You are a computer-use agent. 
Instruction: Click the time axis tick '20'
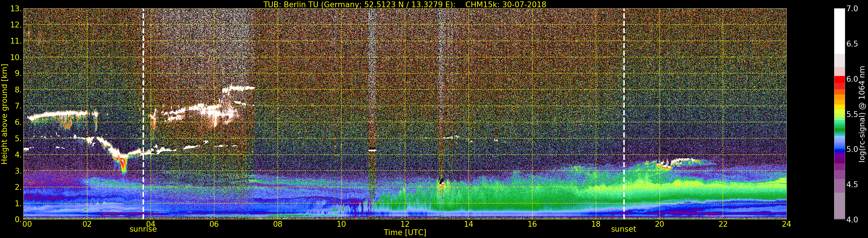[659, 224]
